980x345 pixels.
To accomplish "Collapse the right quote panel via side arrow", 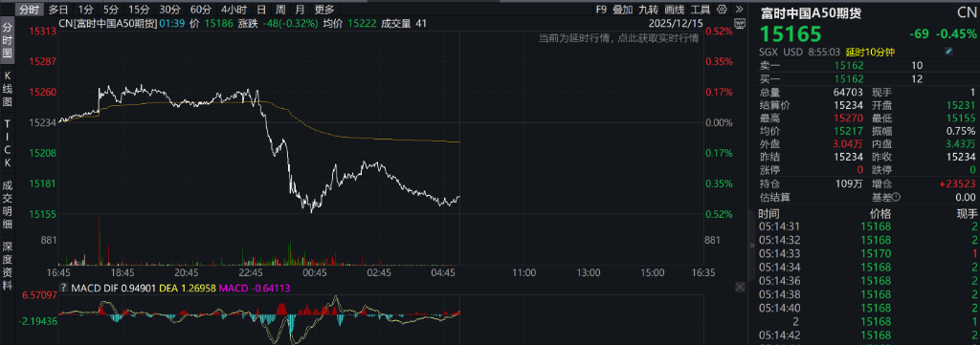I will click(752, 247).
